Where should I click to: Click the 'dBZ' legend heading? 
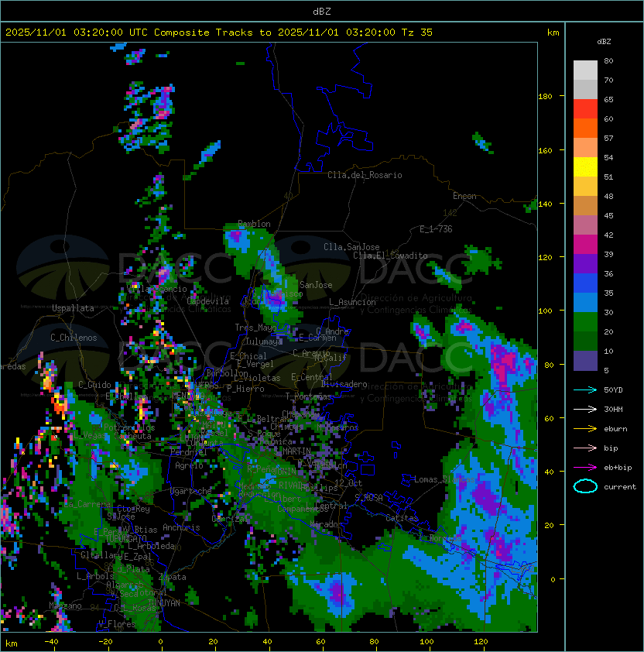click(604, 42)
